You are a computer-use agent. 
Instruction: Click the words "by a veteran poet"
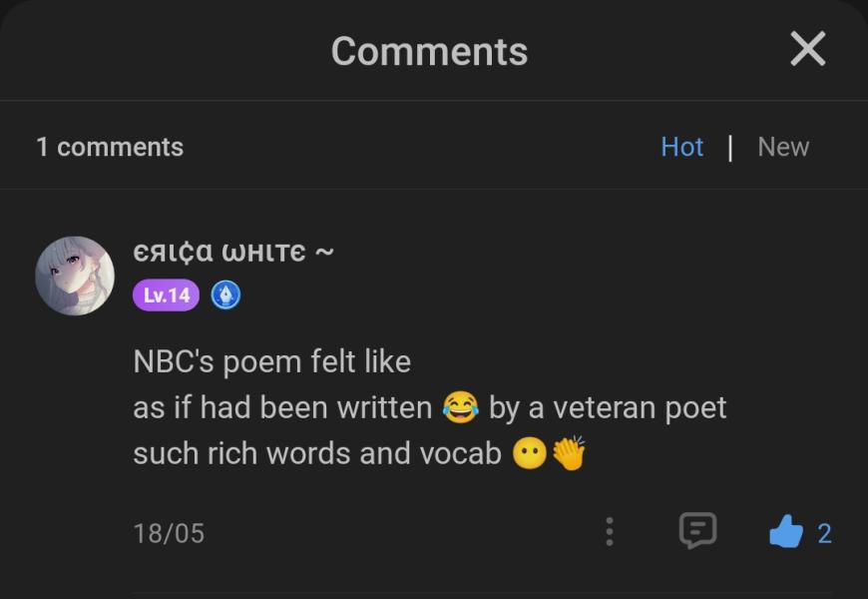pyautogui.click(x=607, y=407)
